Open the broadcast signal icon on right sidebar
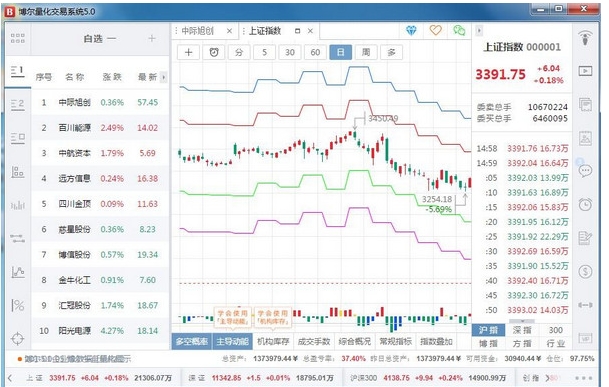The image size is (609, 387). pos(585,38)
